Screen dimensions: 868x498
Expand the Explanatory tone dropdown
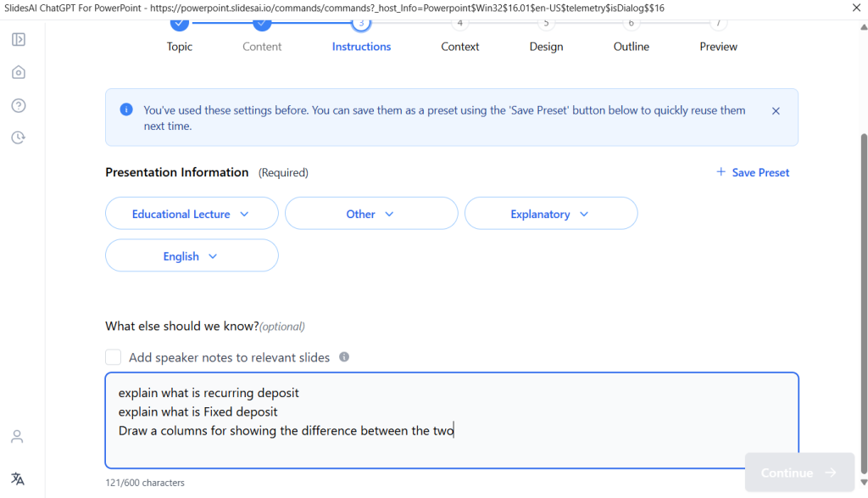[551, 214]
